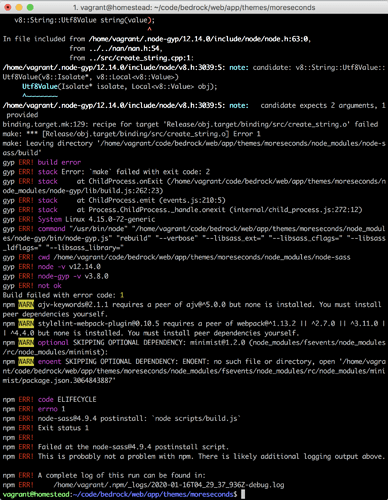Click the 'System Linux 4.15.0-72-generic' line
Image resolution: width=388 pixels, height=500 pixels.
pos(96,219)
